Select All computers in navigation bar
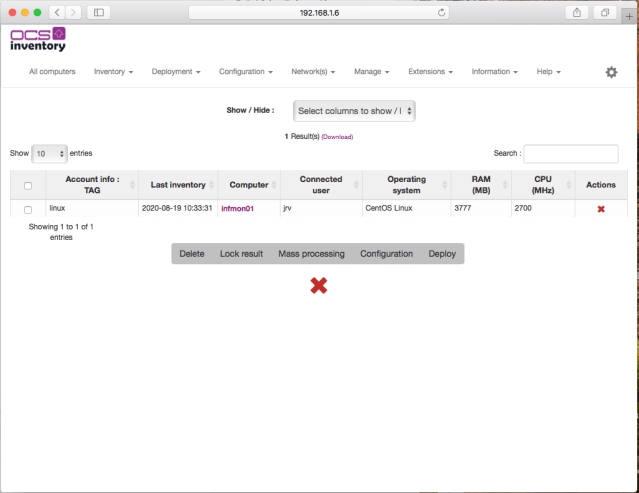Image resolution: width=639 pixels, height=493 pixels. point(52,72)
